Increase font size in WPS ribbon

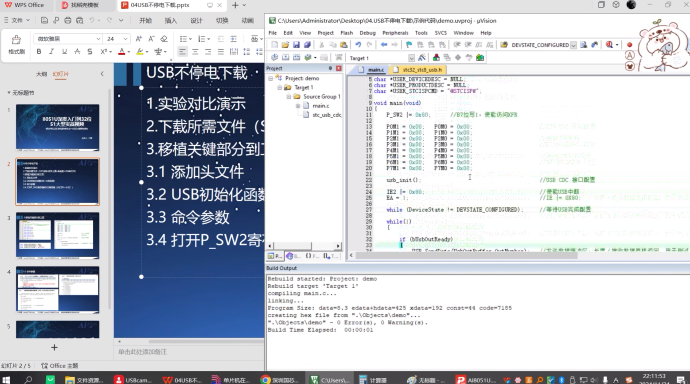pyautogui.click(x=139, y=39)
